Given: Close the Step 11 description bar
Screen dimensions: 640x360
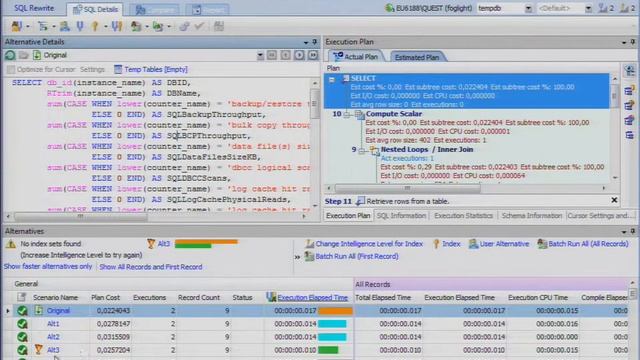Looking at the screenshot, I should pos(614,200).
